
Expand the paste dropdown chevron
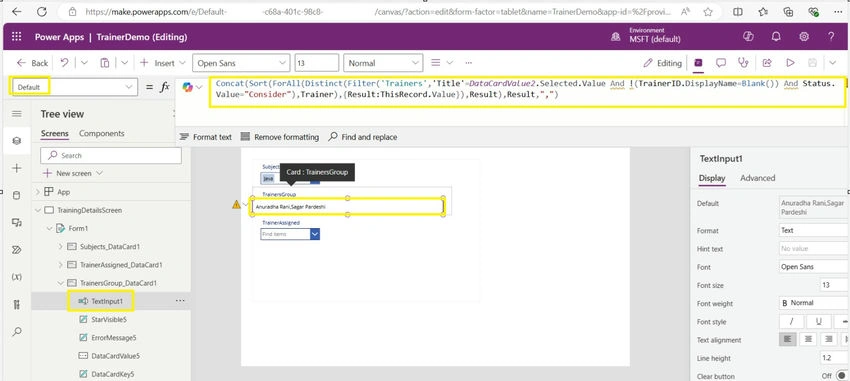click(125, 63)
